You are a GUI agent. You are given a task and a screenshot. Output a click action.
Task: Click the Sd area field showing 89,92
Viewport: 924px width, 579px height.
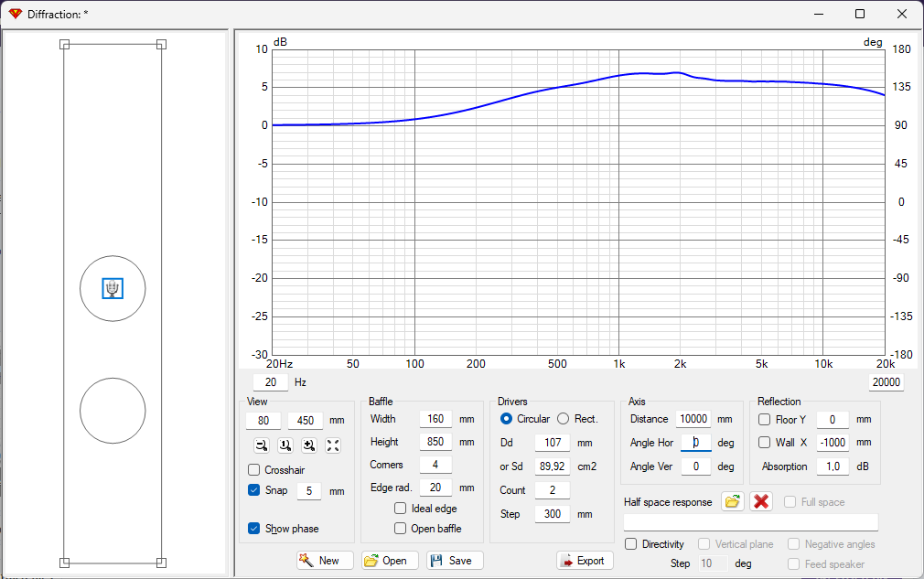coord(553,466)
